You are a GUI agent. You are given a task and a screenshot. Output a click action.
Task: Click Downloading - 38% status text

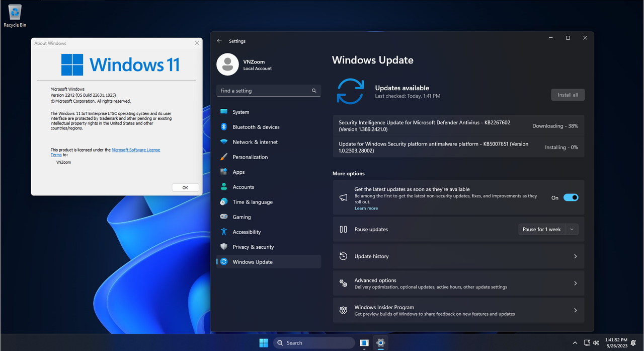(x=555, y=126)
